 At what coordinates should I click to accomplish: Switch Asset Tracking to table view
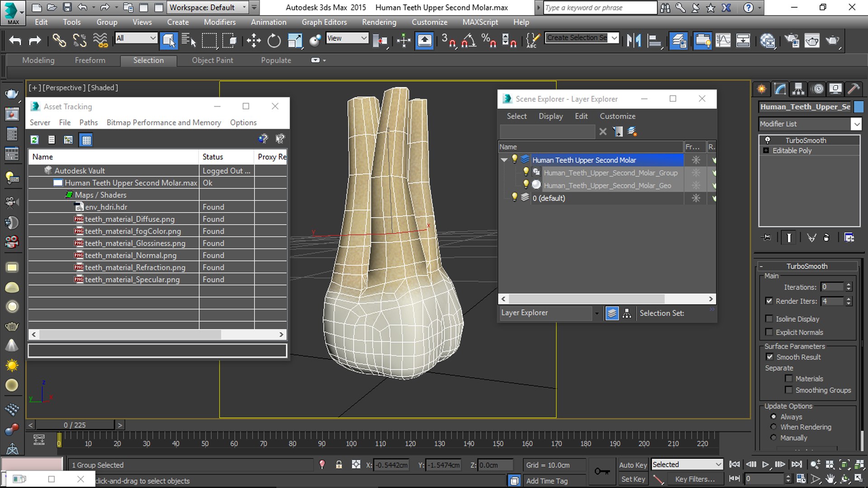[x=86, y=140]
